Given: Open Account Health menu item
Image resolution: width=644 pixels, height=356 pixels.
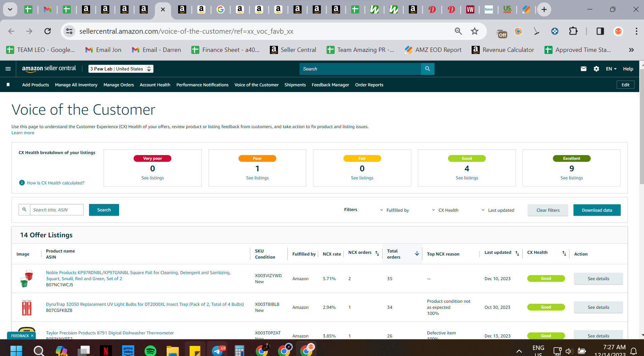Looking at the screenshot, I should pos(155,85).
